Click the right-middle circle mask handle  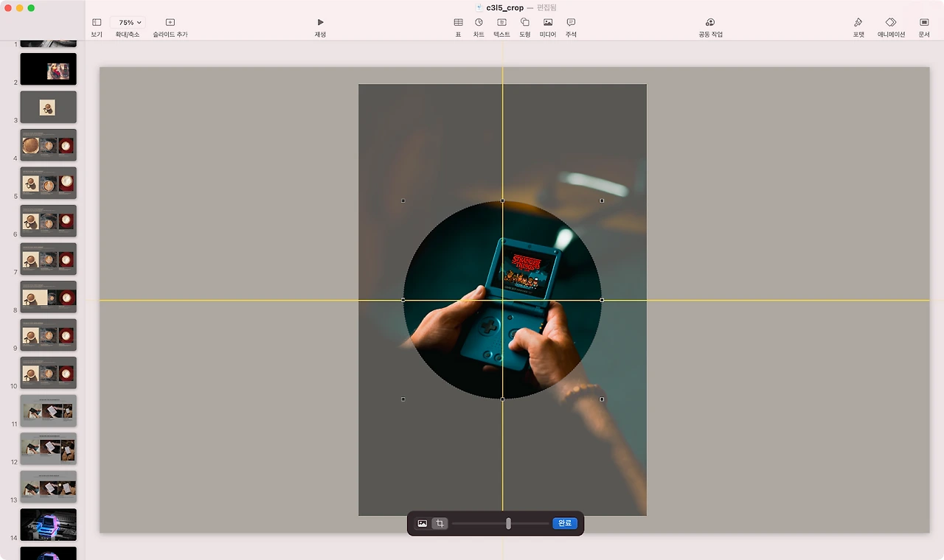click(x=602, y=300)
